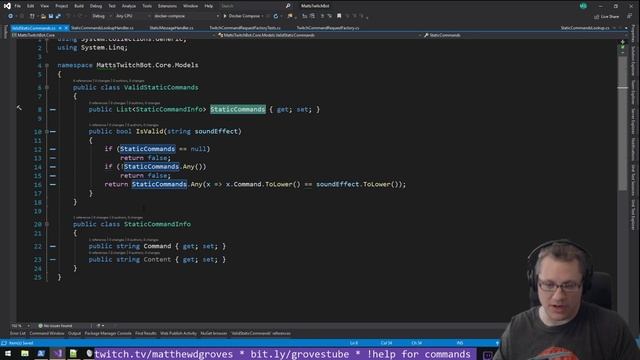Open the View menu
The height and width of the screenshot is (360, 640).
[x=44, y=6]
